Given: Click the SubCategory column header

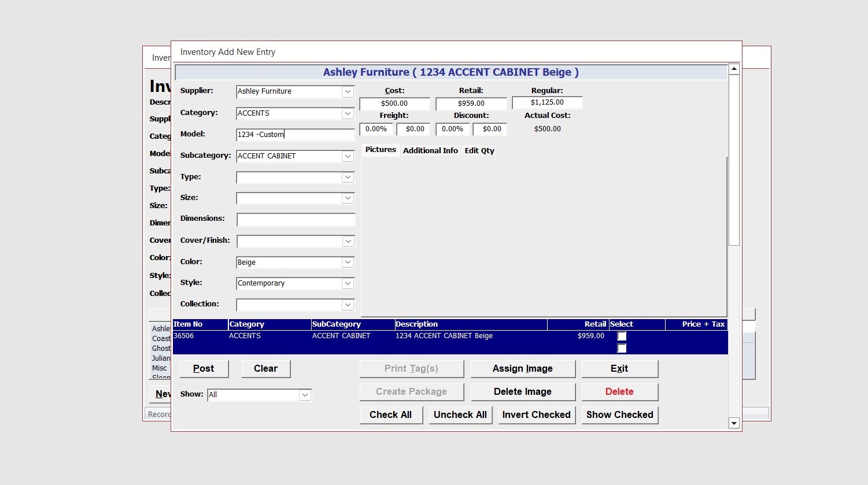Looking at the screenshot, I should pos(353,324).
